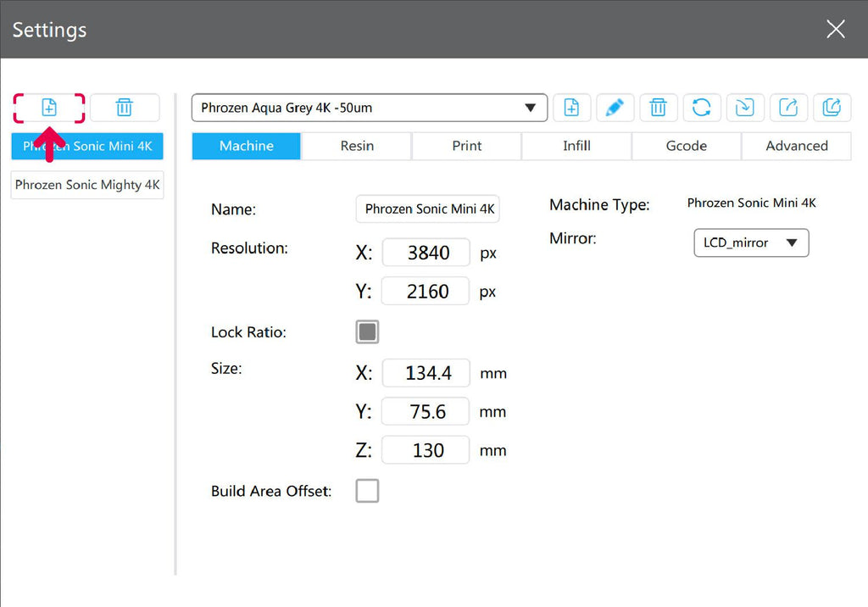Open the Phrozen Aqua Grey 4K profile dropdown

(370, 108)
